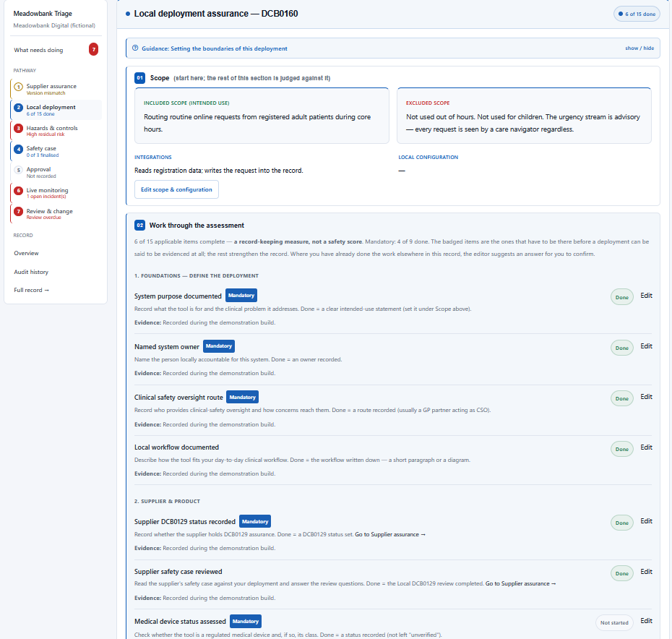This screenshot has height=639, width=672.
Task: Click the Local deployment assurance — DCB0160 heading
Action: click(216, 14)
